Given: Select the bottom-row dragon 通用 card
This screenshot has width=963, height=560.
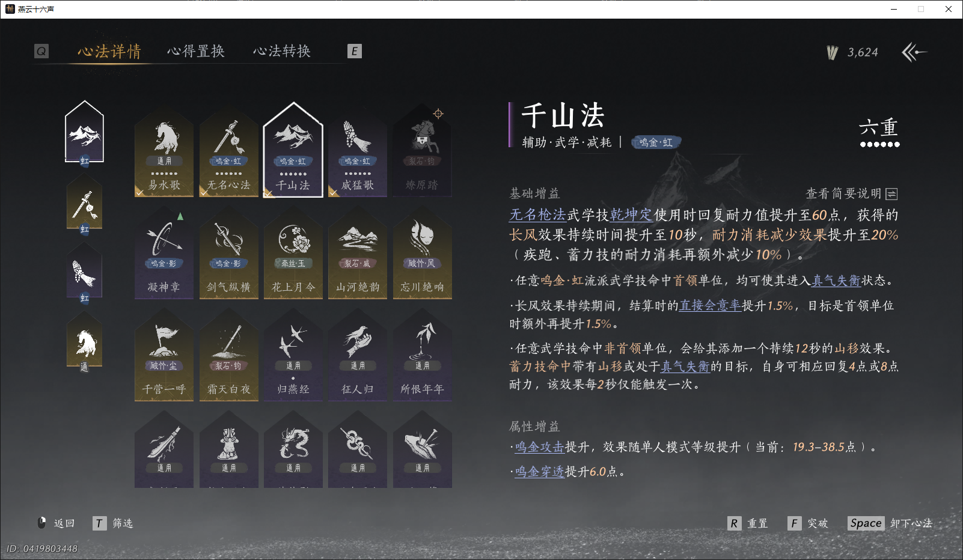Looking at the screenshot, I should point(293,451).
